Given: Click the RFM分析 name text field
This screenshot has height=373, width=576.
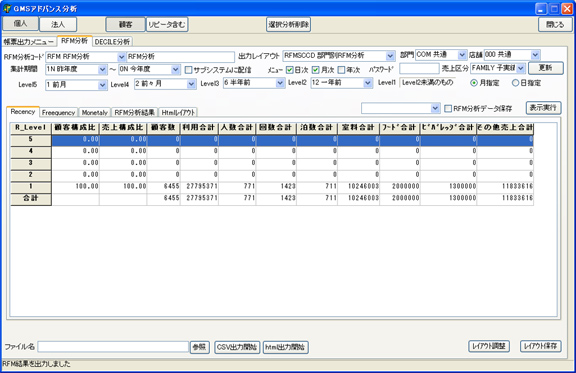Looking at the screenshot, I should click(x=180, y=57).
